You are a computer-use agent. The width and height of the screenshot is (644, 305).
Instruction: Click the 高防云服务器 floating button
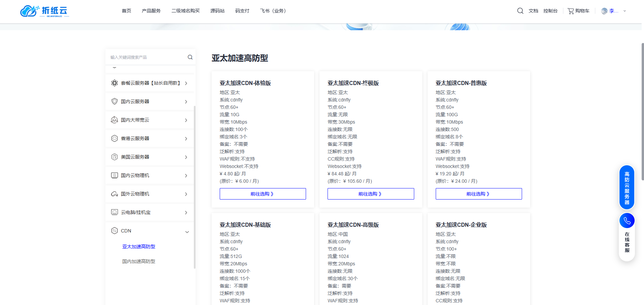click(x=627, y=187)
